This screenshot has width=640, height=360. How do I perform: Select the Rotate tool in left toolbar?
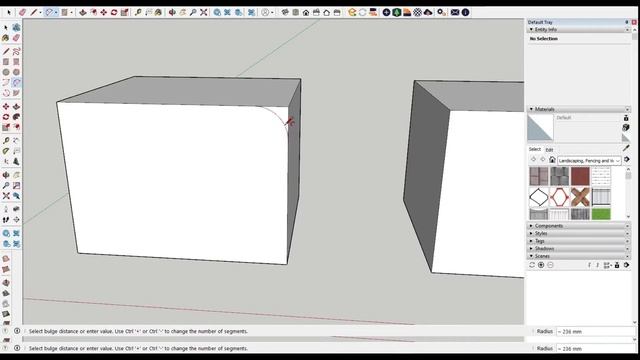6,117
